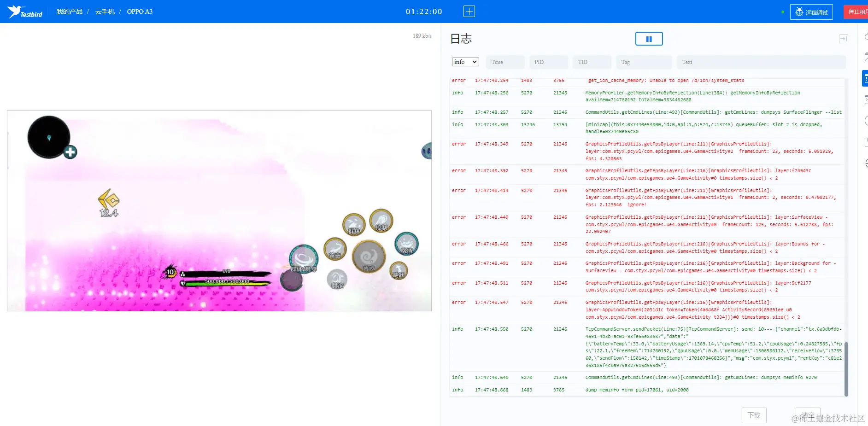Tap the 控制 skill button
868x426 pixels.
(x=381, y=221)
